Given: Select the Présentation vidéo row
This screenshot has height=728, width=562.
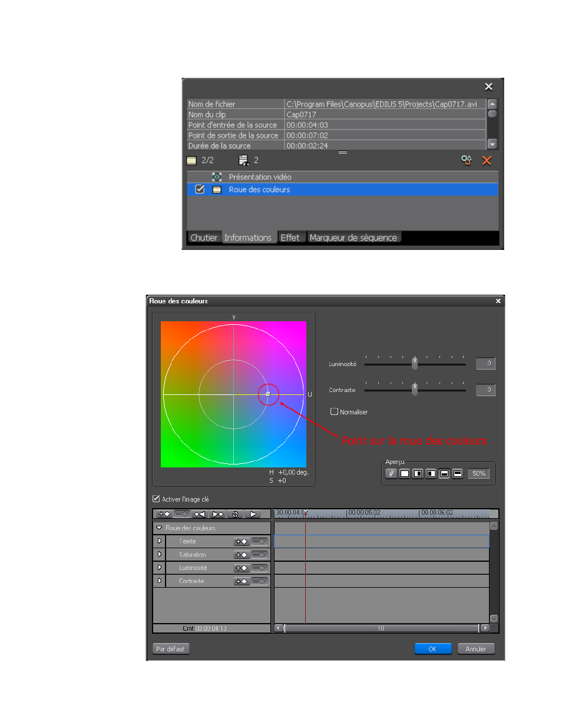Looking at the screenshot, I should (343, 177).
